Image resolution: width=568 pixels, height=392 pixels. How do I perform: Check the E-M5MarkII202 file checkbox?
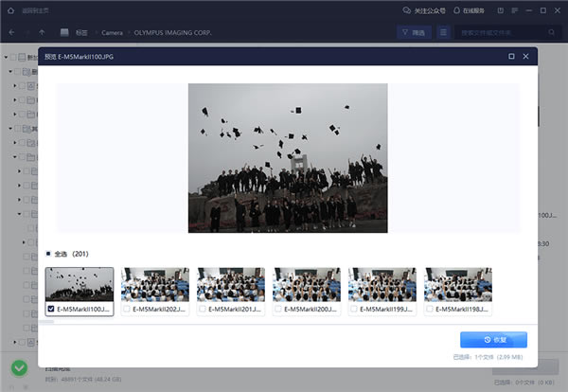click(x=127, y=308)
